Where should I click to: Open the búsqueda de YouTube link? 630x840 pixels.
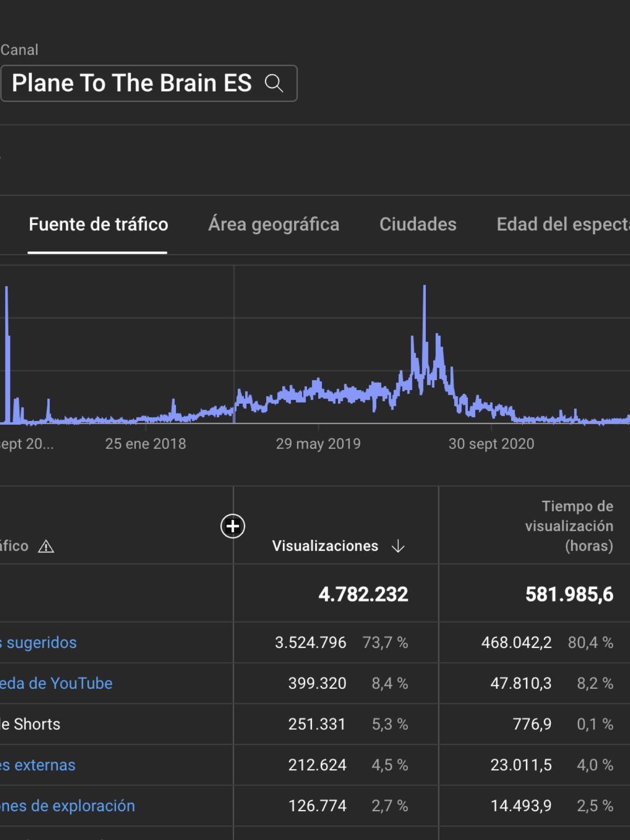tap(56, 684)
